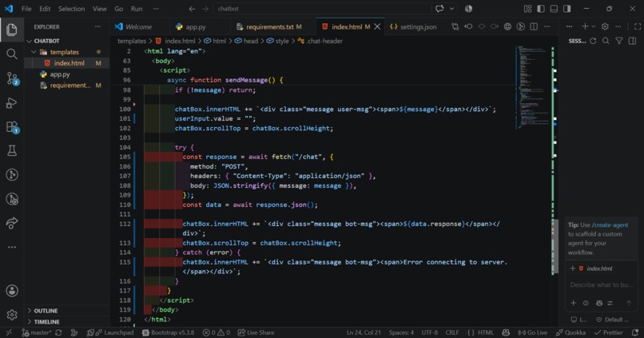Go forward with the right arrow
This screenshot has width=644, height=338.
click(205, 9)
